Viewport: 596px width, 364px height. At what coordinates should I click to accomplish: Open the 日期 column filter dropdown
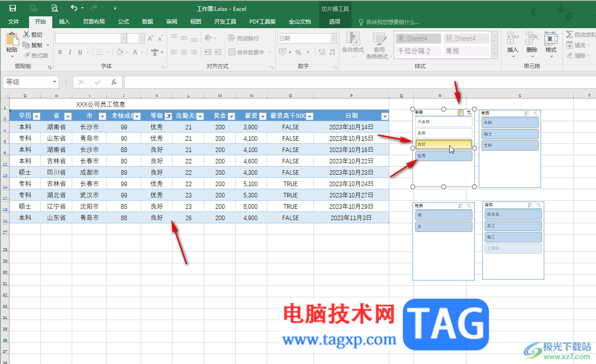385,117
